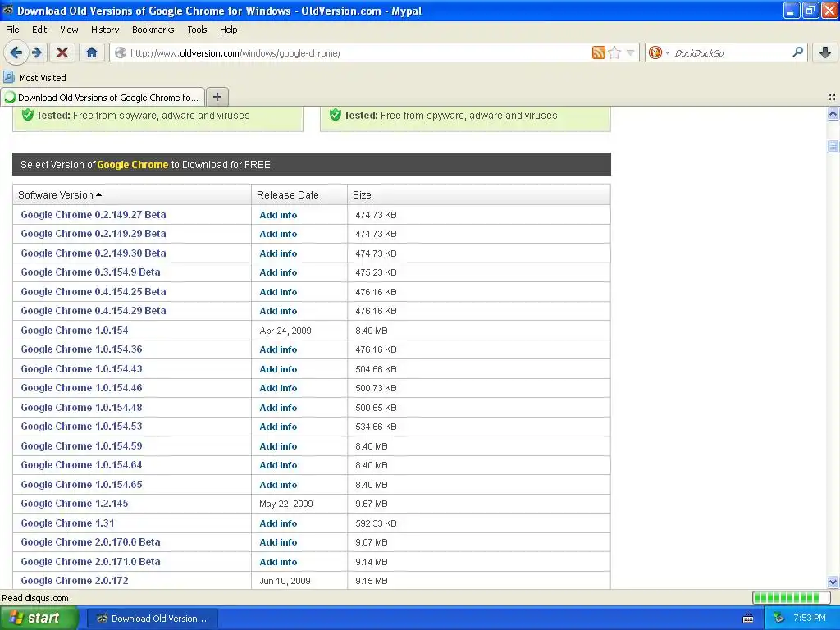Open the History menu
This screenshot has height=630, width=840.
[105, 30]
